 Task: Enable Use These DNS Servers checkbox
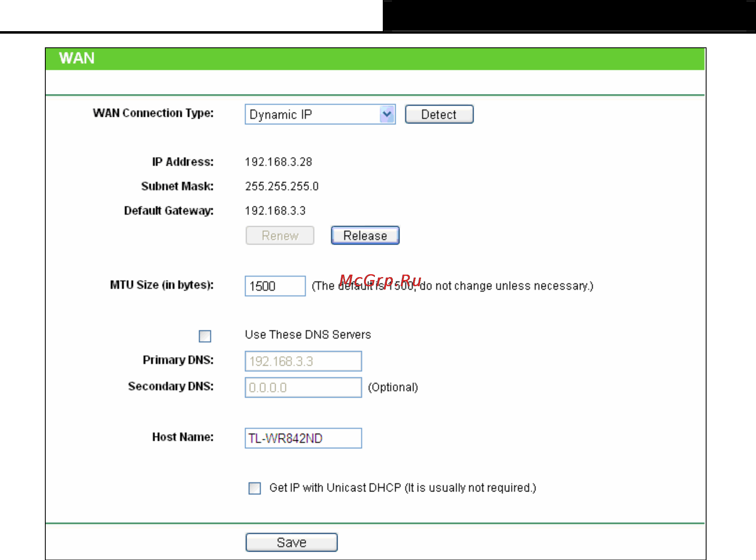point(205,336)
